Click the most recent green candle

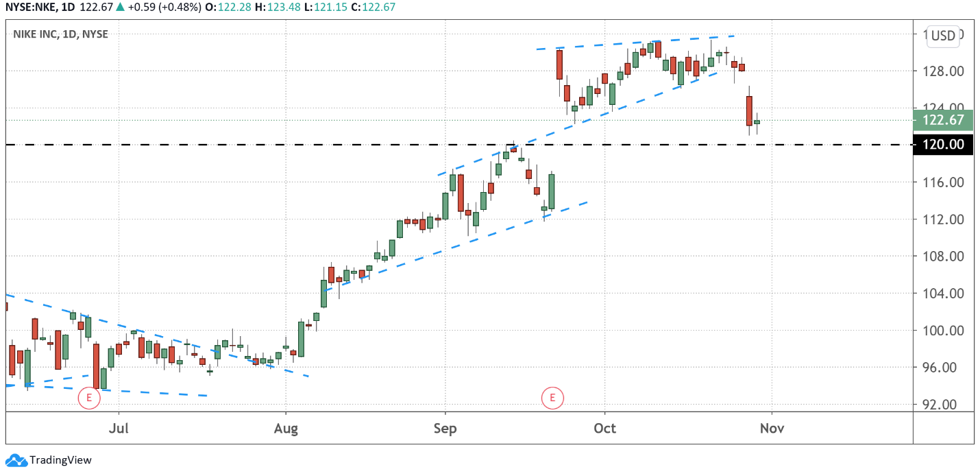[757, 122]
